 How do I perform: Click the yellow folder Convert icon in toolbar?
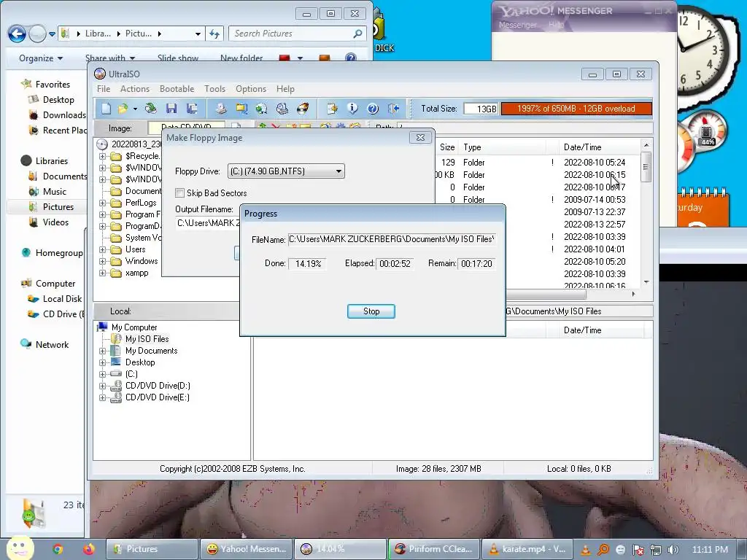point(241,109)
